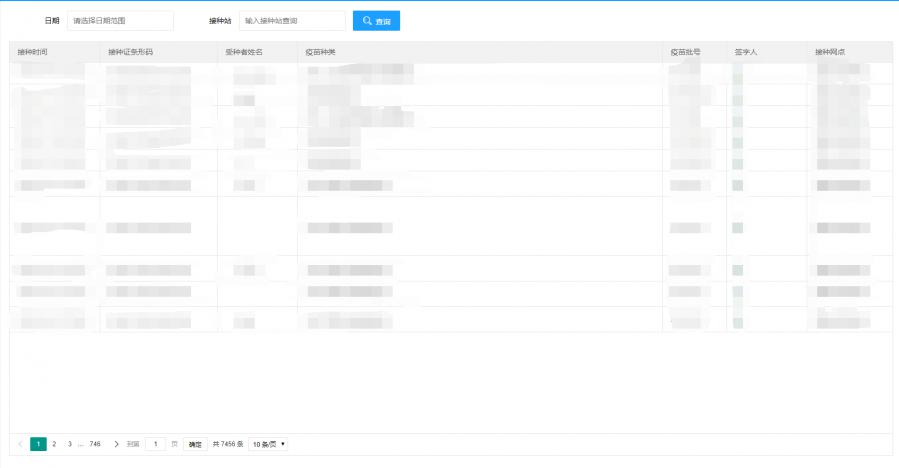Go to next page using right arrow
The width and height of the screenshot is (899, 468).
(x=116, y=444)
